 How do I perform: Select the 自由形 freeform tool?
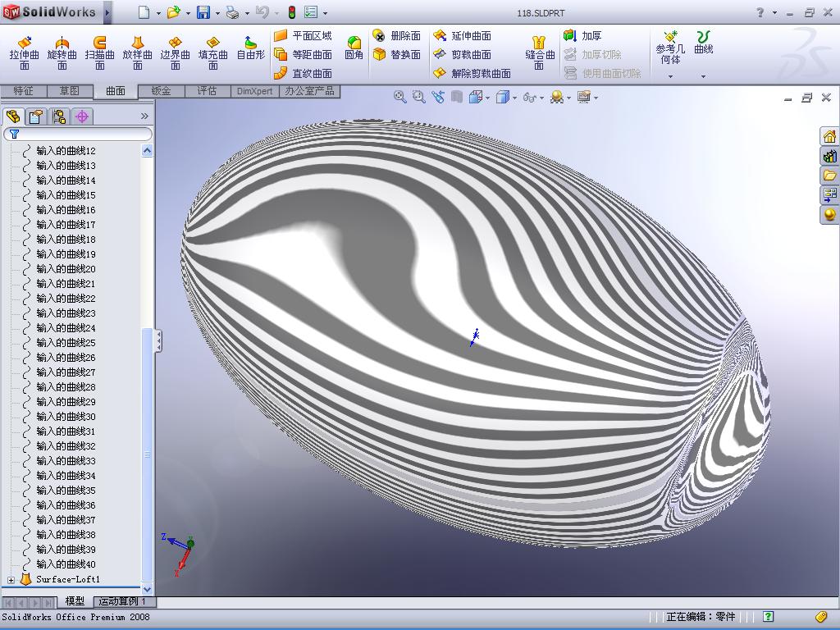point(251,48)
